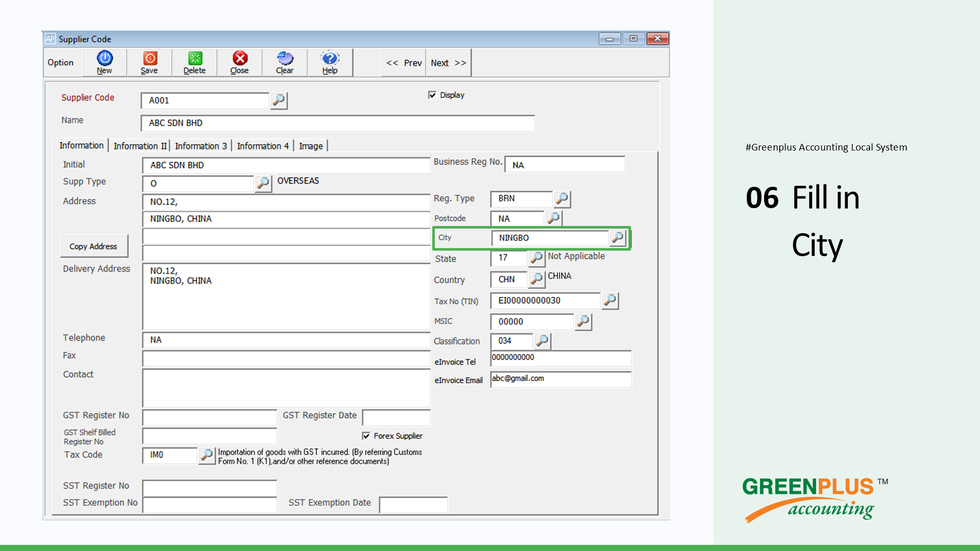The image size is (980, 551).
Task: Click the Delivery Address text area
Action: click(x=286, y=297)
